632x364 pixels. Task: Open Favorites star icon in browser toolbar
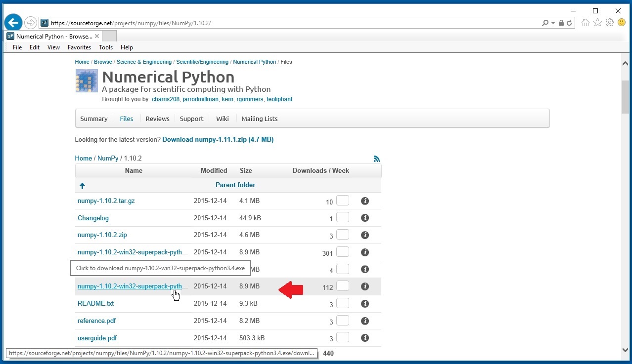pyautogui.click(x=597, y=23)
